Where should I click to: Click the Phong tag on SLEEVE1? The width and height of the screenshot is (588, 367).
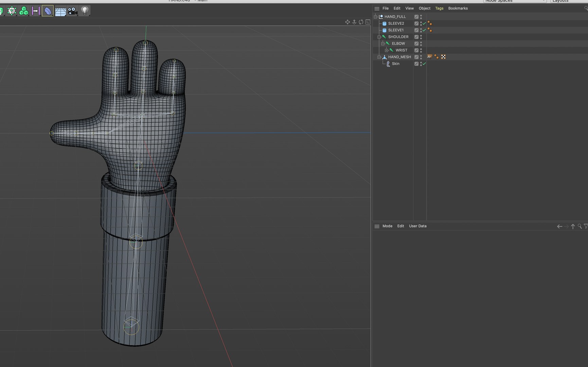(430, 30)
